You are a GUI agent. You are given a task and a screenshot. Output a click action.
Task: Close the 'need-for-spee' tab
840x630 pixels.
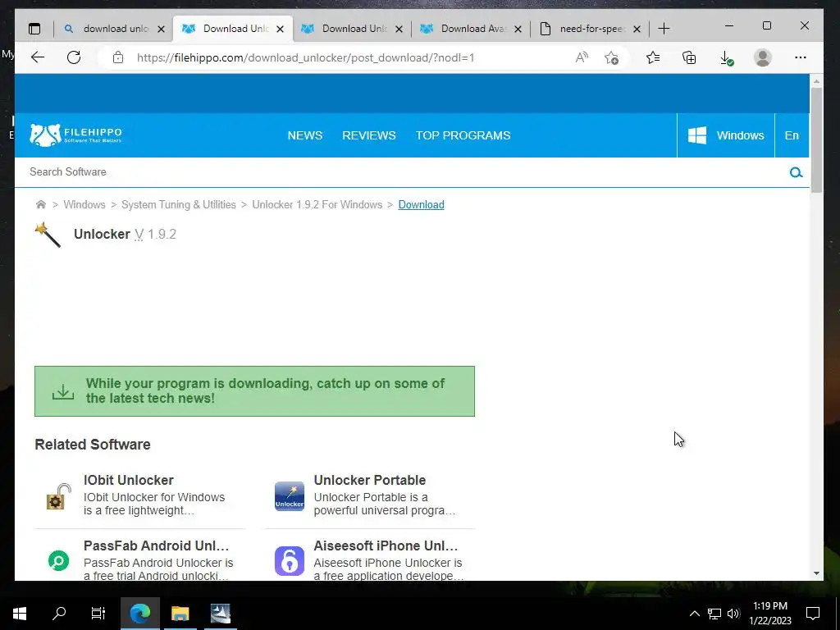coord(637,29)
